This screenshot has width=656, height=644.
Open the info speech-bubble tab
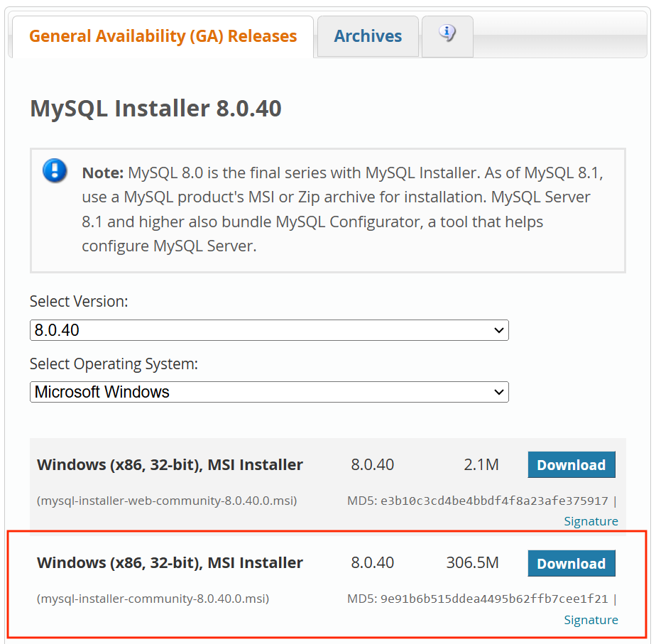pyautogui.click(x=447, y=36)
